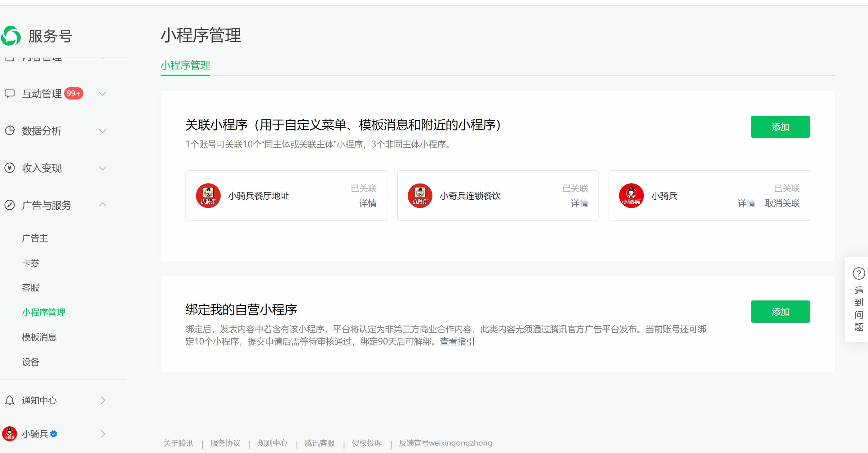Click the 收入变现 yen coin icon
The image size is (868, 453).
pos(10,167)
